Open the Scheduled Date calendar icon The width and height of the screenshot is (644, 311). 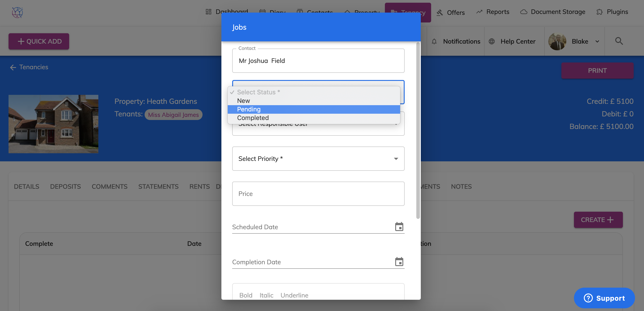point(399,227)
